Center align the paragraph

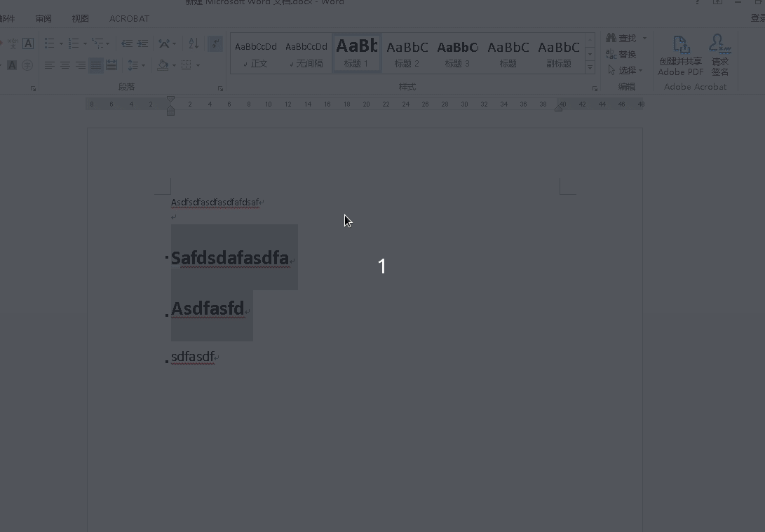coord(65,65)
